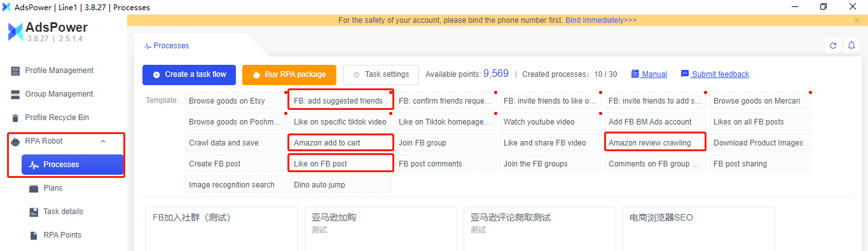
Task: Open the Manual link
Action: pyautogui.click(x=649, y=74)
